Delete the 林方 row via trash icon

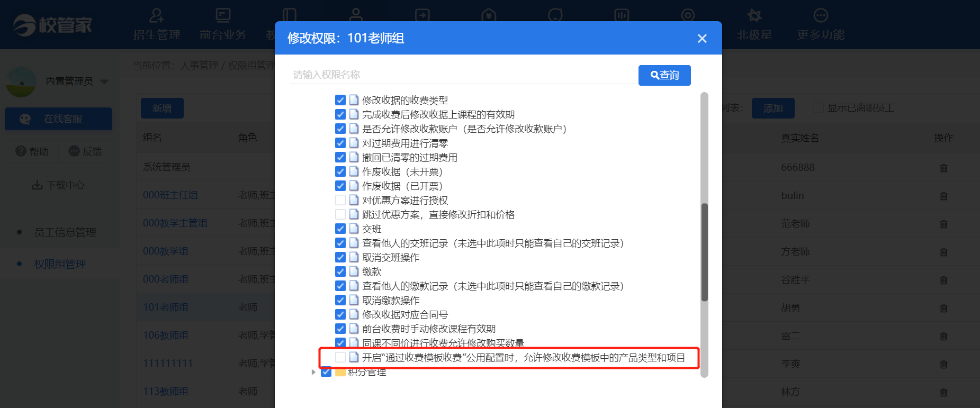pos(943,392)
